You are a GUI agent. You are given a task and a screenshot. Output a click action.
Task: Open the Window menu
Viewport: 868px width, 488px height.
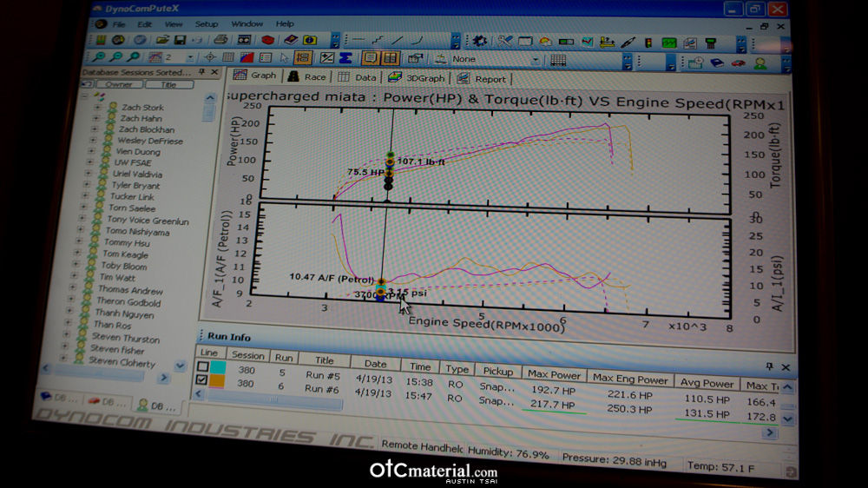[x=247, y=23]
